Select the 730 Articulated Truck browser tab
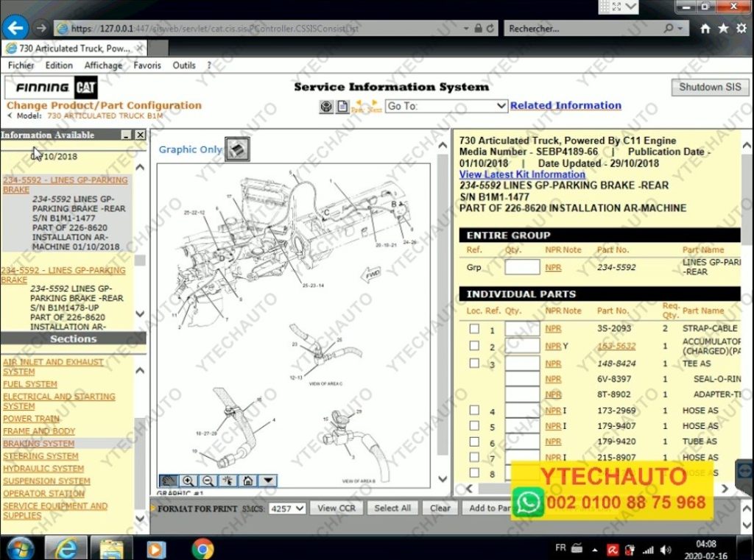This screenshot has height=560, width=754. tap(74, 48)
